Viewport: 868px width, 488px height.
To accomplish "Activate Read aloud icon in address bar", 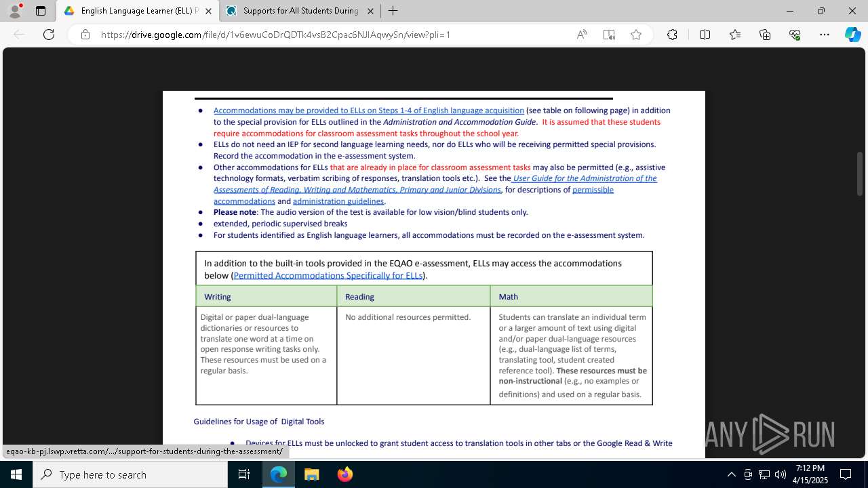I will click(x=582, y=35).
